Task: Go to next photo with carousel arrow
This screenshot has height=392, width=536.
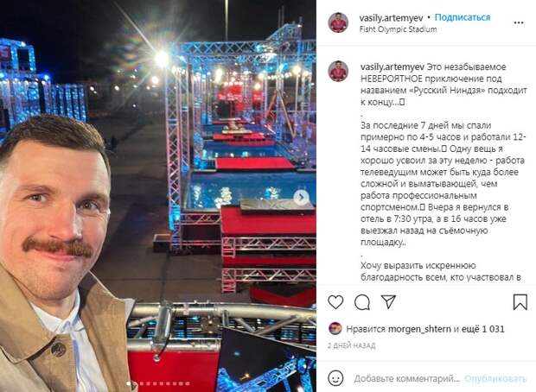Action: click(301, 197)
